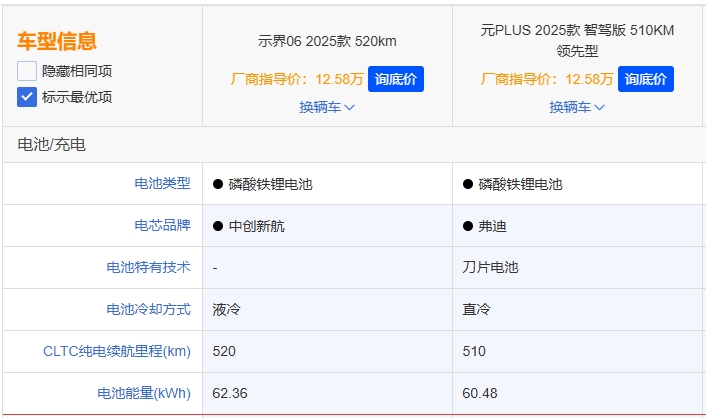Click the 电池能量(kWh) parameter link
Viewport: 706px width, 418px height.
click(144, 393)
